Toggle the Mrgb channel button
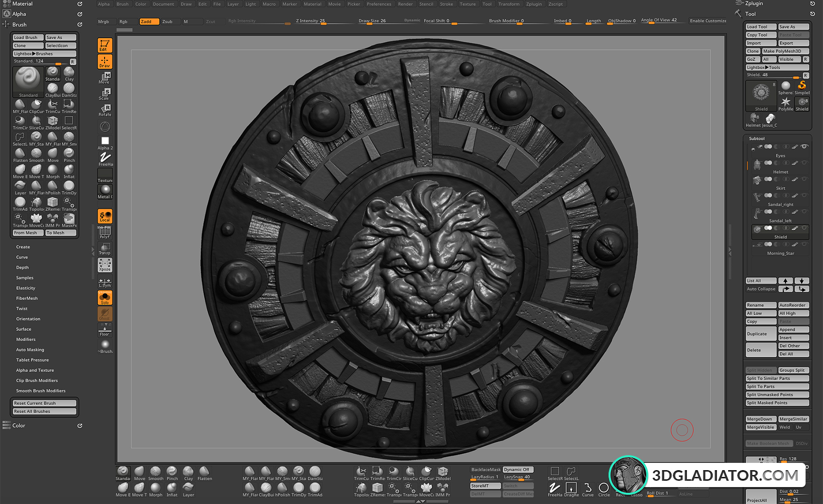 pyautogui.click(x=106, y=21)
